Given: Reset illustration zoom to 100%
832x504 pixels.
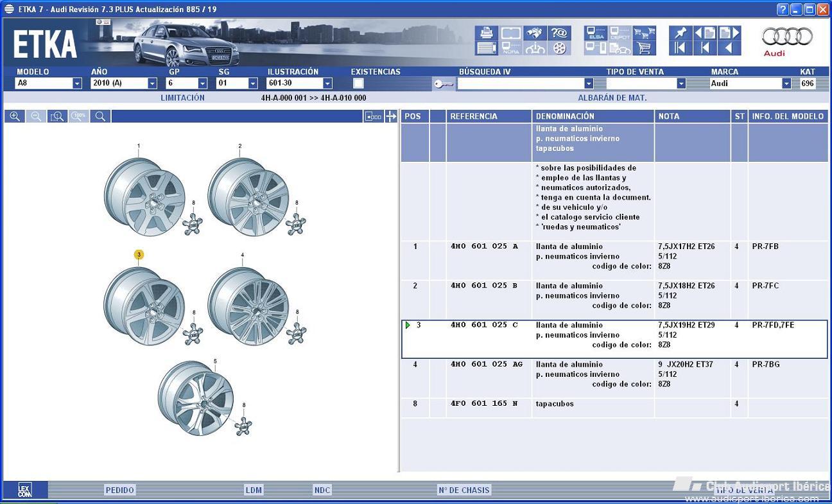Looking at the screenshot, I should pyautogui.click(x=79, y=116).
